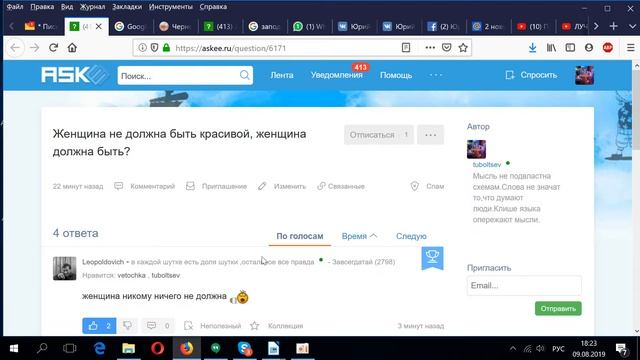
Task: Like the Leopoldovich answer thumbs-up
Action: 99,326
